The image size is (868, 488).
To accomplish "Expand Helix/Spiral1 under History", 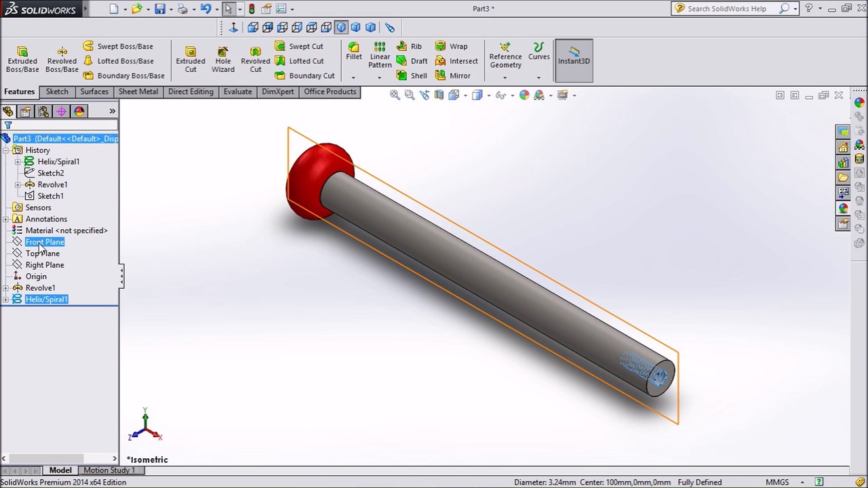I will [18, 162].
